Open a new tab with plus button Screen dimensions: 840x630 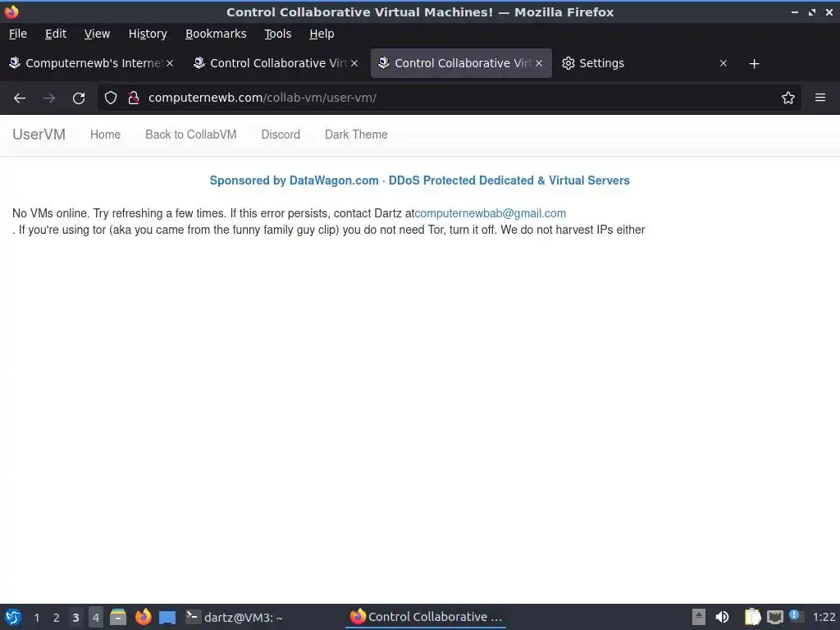[x=754, y=64]
